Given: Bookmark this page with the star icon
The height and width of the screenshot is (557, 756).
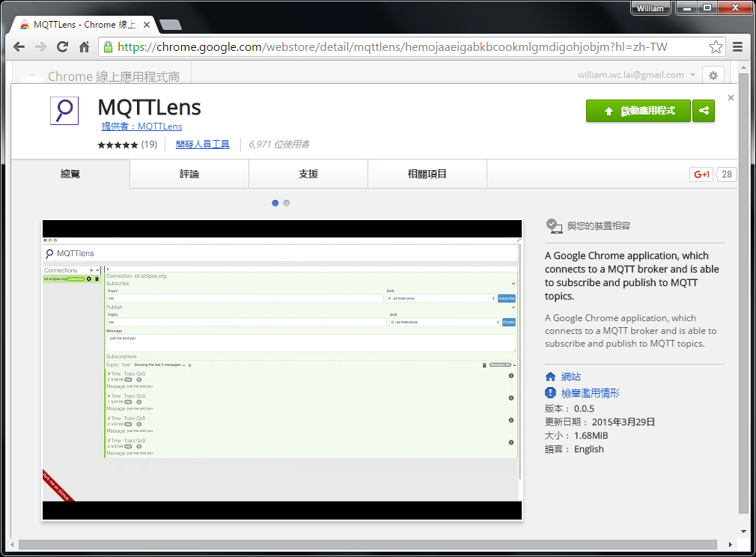Looking at the screenshot, I should coord(716,46).
